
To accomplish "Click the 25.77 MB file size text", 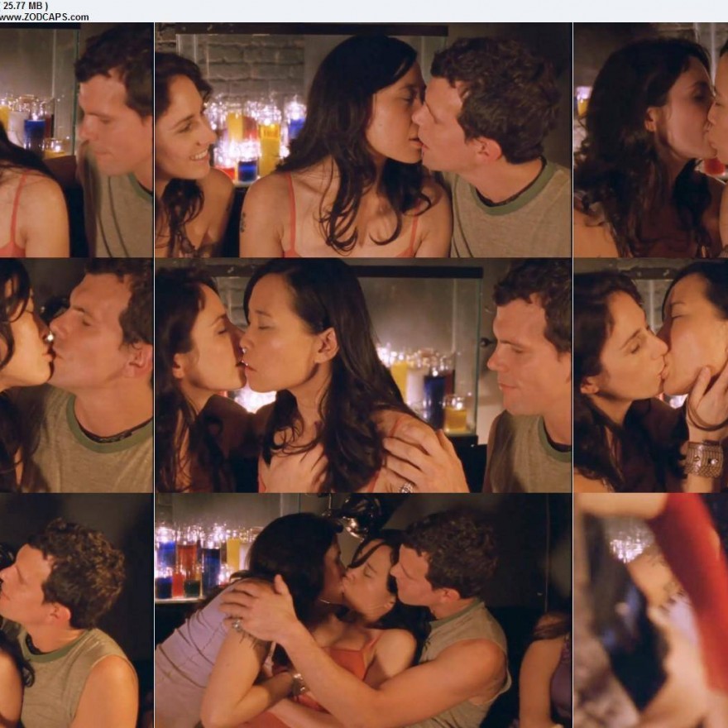I will 25,5.
